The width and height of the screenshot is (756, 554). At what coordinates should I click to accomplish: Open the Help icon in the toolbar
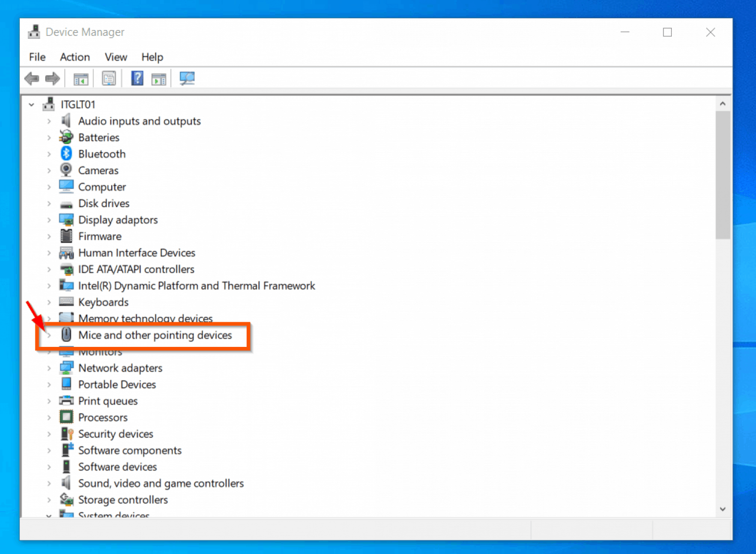[x=137, y=78]
